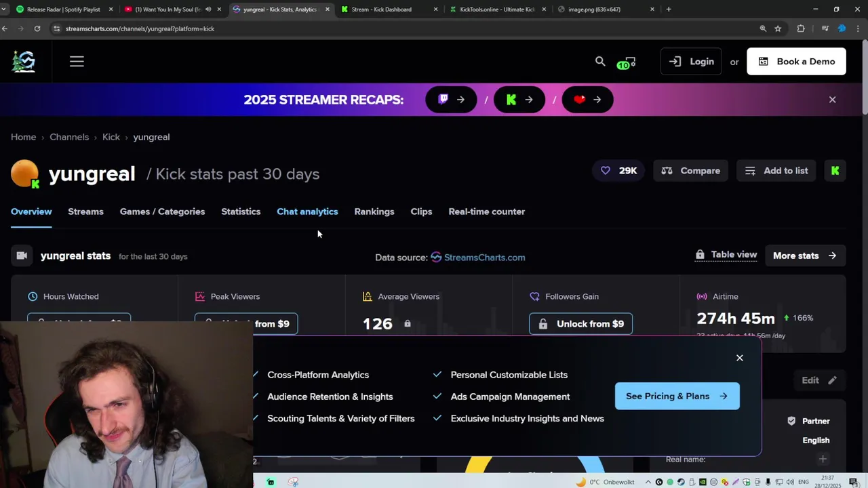Open the StreamsCharts.com data source link

(x=478, y=258)
